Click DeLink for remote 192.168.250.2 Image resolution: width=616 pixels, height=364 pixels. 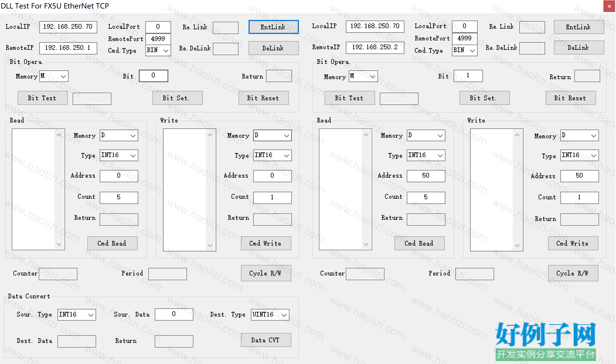[579, 47]
